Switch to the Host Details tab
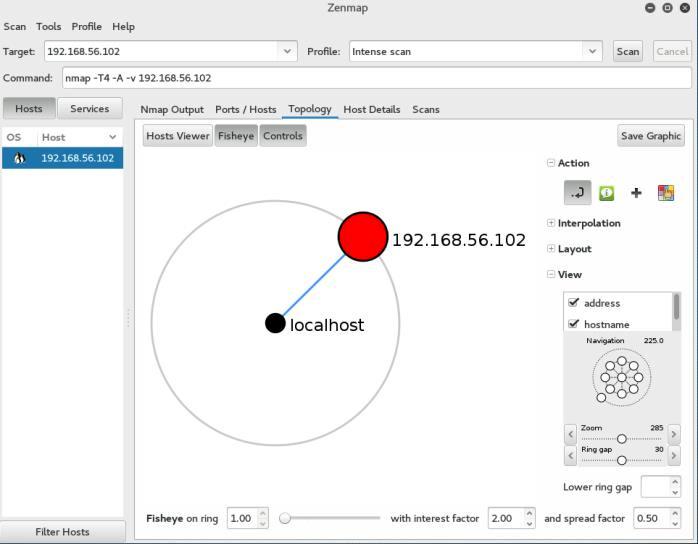698x544 pixels. click(x=372, y=110)
